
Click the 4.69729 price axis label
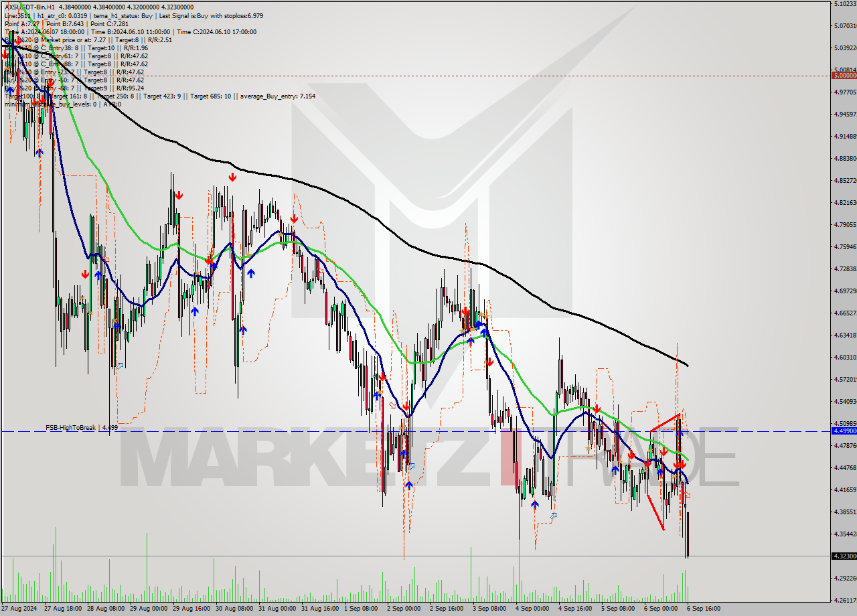coord(844,291)
